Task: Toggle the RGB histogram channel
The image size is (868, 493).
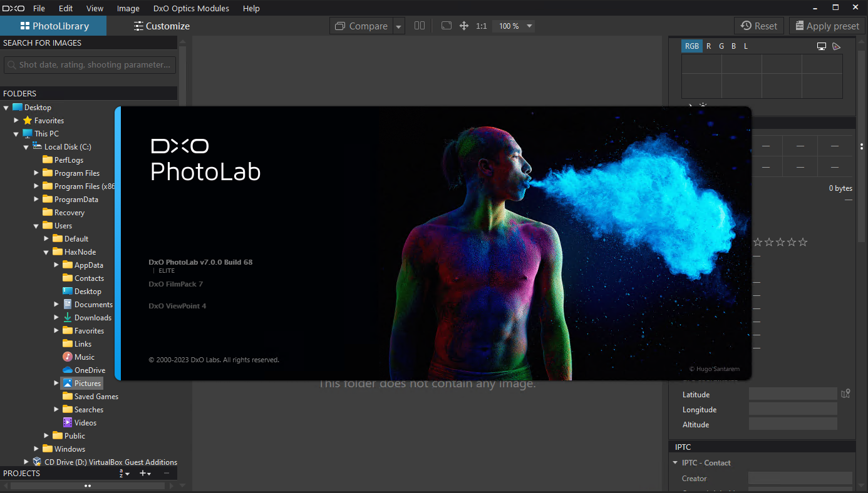Action: pos(692,46)
